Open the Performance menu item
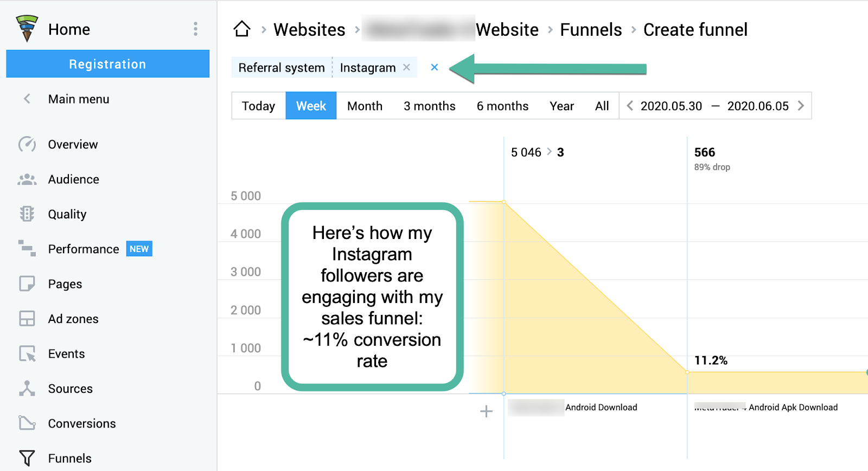This screenshot has width=868, height=471. coord(84,249)
